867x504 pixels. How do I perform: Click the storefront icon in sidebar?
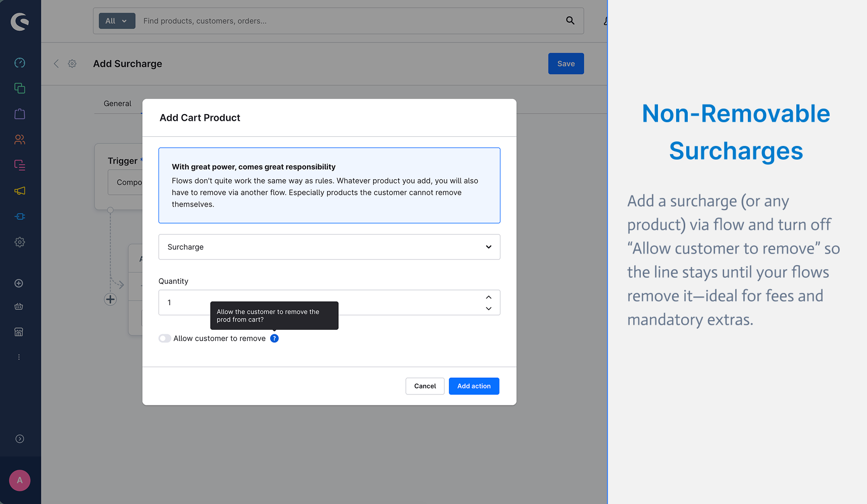19,332
